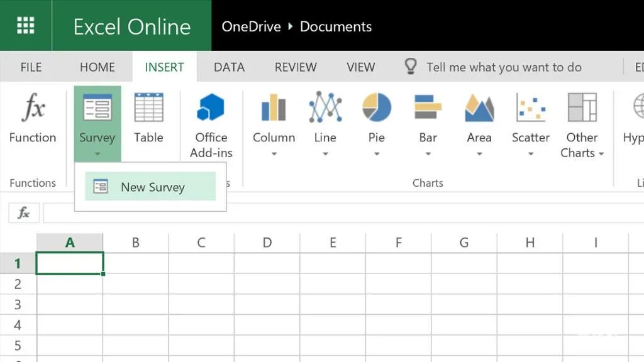644x362 pixels.
Task: Open the DATA ribbon tab
Action: (x=229, y=67)
